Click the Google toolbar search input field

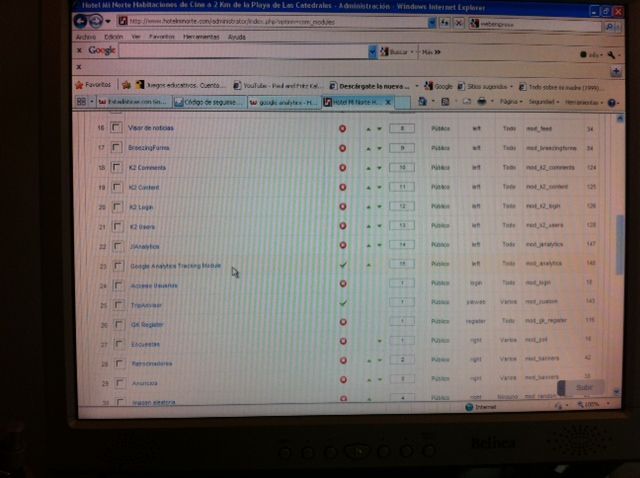[243, 51]
